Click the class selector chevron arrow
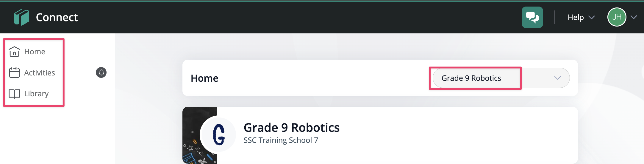The image size is (644, 164). [x=557, y=78]
